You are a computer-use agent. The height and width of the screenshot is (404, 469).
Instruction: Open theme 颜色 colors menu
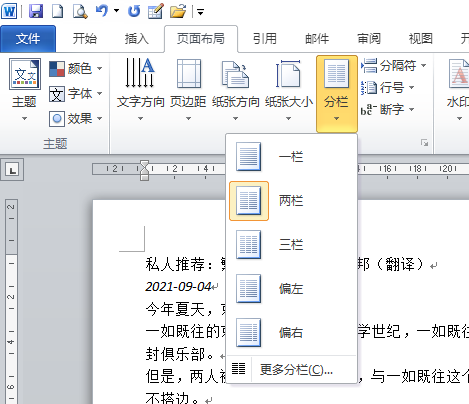pos(75,68)
